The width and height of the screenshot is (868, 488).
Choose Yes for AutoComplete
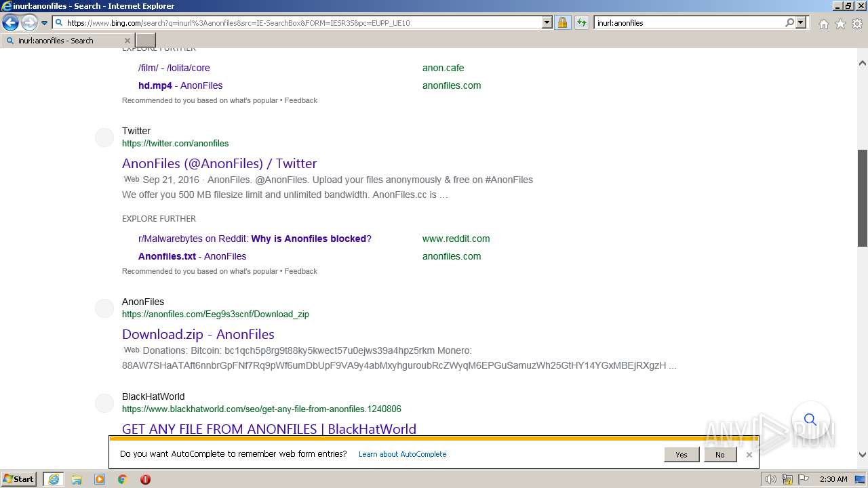point(682,455)
